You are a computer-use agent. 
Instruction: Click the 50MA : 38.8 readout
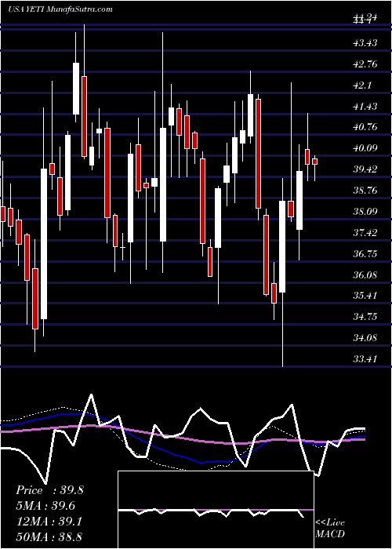(x=49, y=536)
